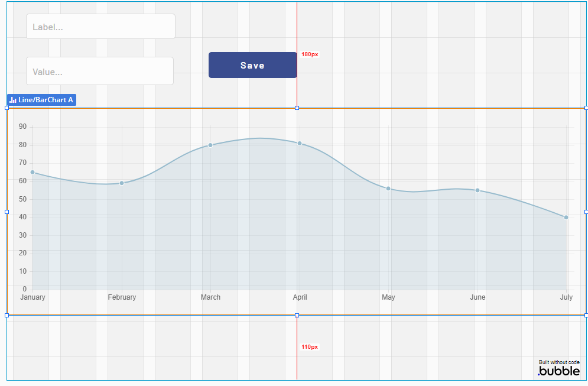588x386 pixels.
Task: Click the "20" y-axis value
Action: pyautogui.click(x=23, y=253)
